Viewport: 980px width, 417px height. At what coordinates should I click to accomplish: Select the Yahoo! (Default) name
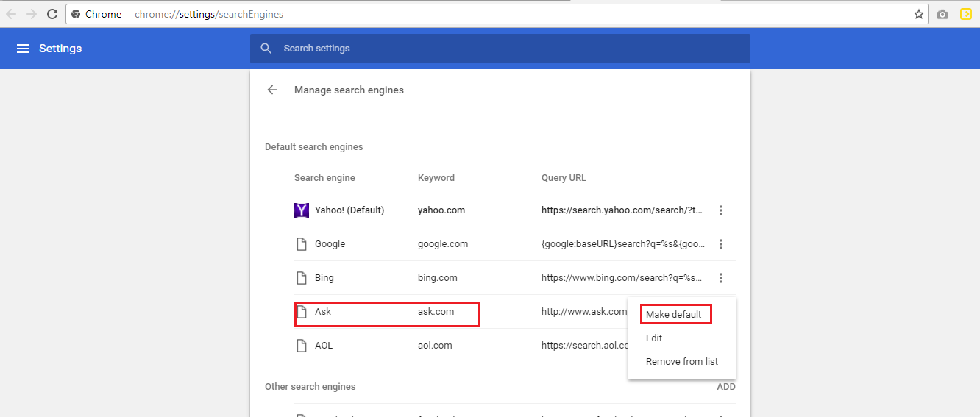pos(349,210)
